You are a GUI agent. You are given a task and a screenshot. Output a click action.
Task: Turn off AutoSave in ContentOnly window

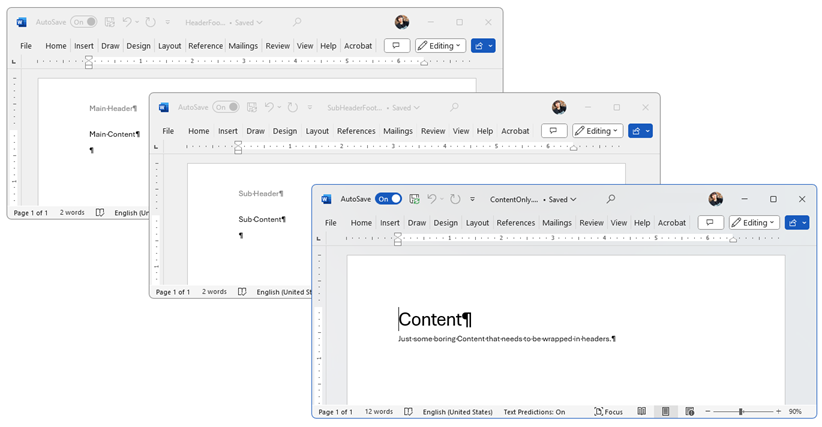click(x=388, y=199)
